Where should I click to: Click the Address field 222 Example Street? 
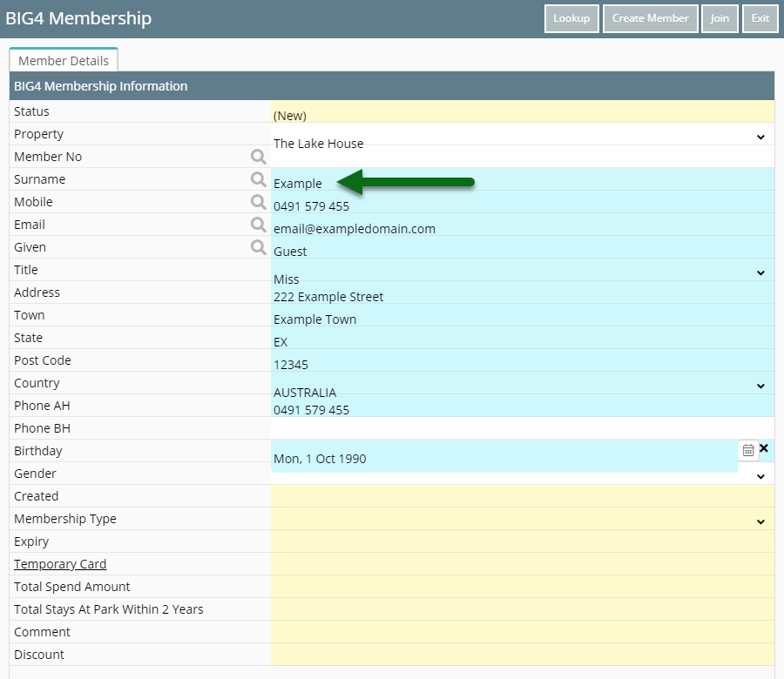[x=523, y=292]
